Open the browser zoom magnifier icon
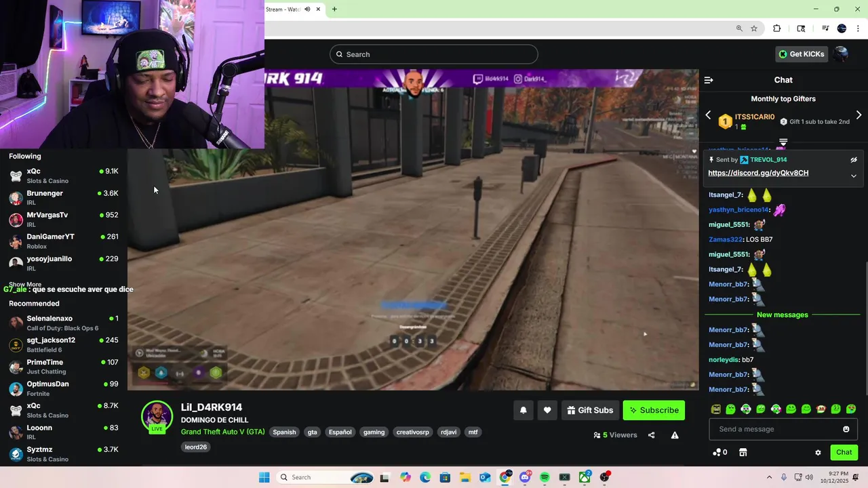 point(739,28)
